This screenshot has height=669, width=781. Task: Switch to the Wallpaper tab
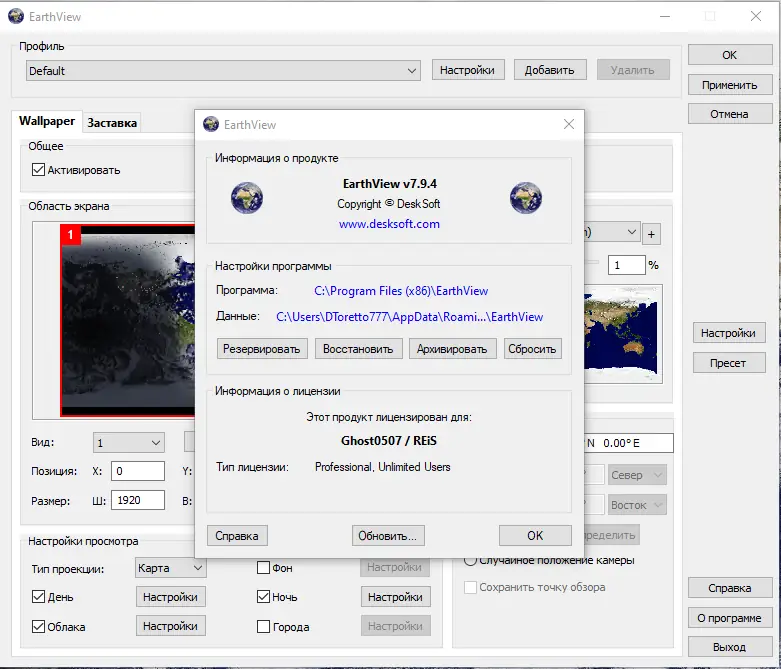point(47,121)
